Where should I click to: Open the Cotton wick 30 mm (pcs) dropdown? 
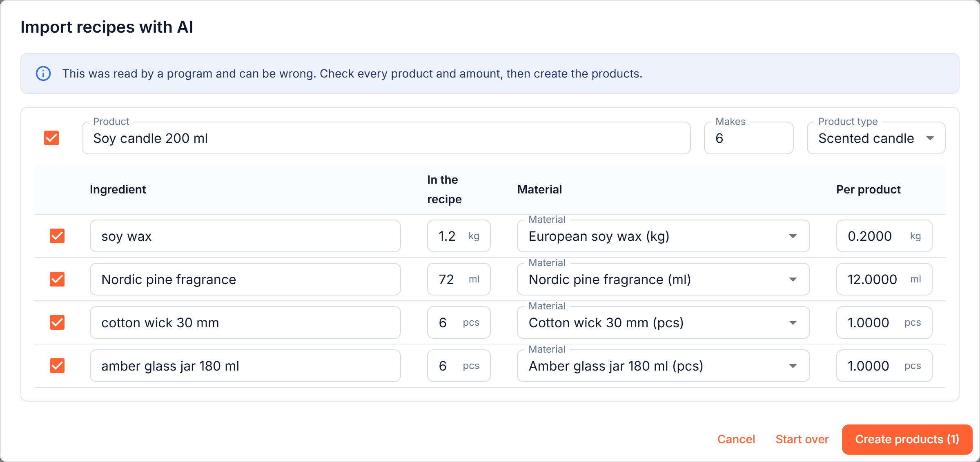663,322
